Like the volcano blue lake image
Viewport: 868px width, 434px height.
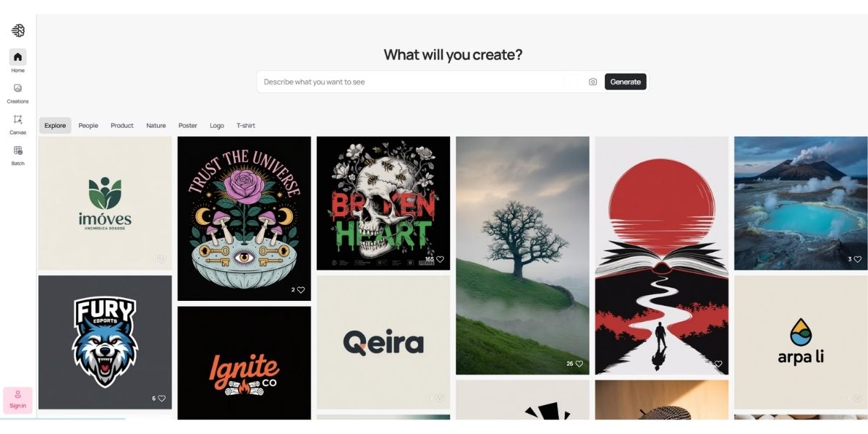tap(858, 260)
